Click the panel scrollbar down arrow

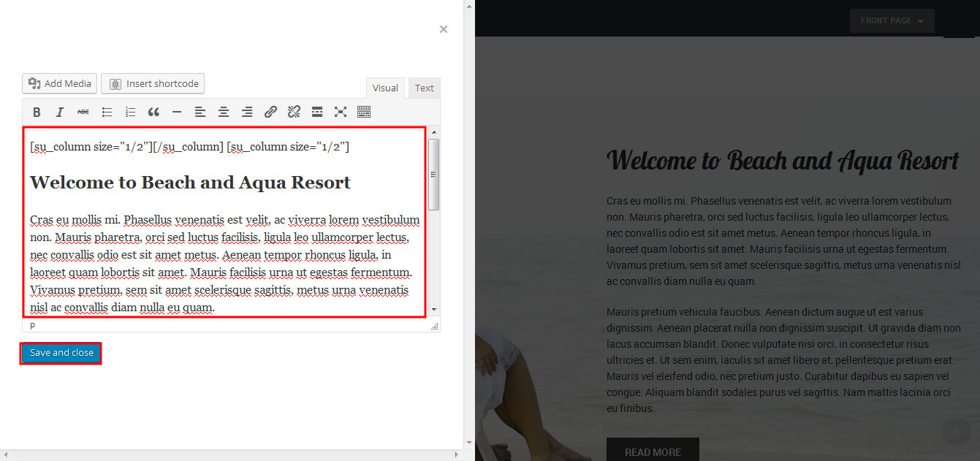(469, 443)
